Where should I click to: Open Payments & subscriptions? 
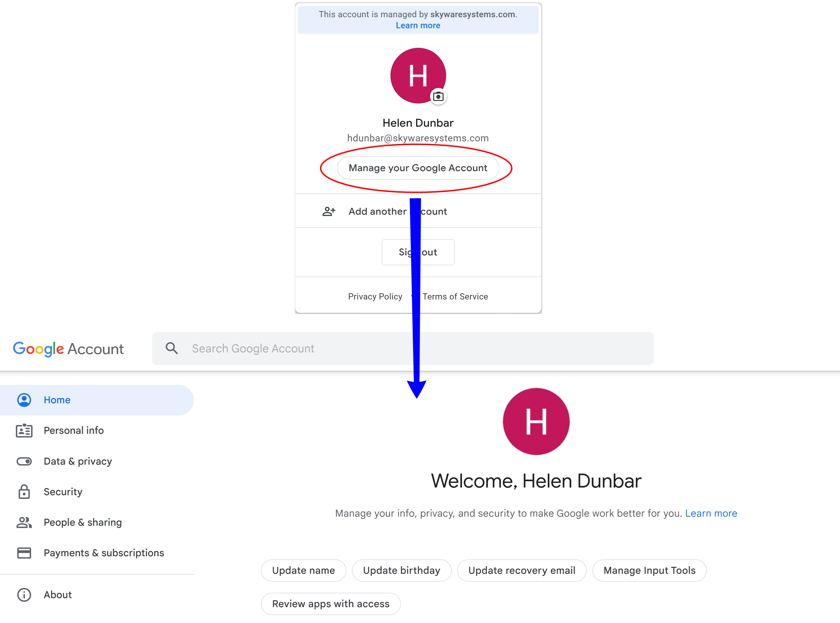coord(97,553)
